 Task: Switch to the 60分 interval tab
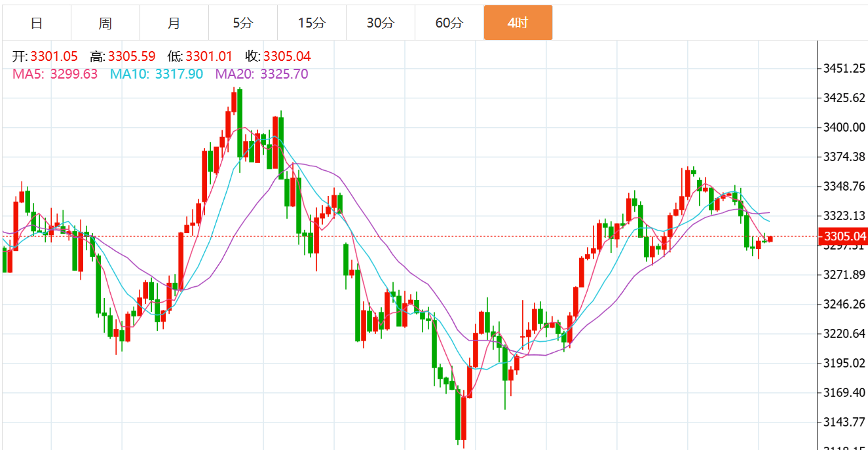pos(449,23)
